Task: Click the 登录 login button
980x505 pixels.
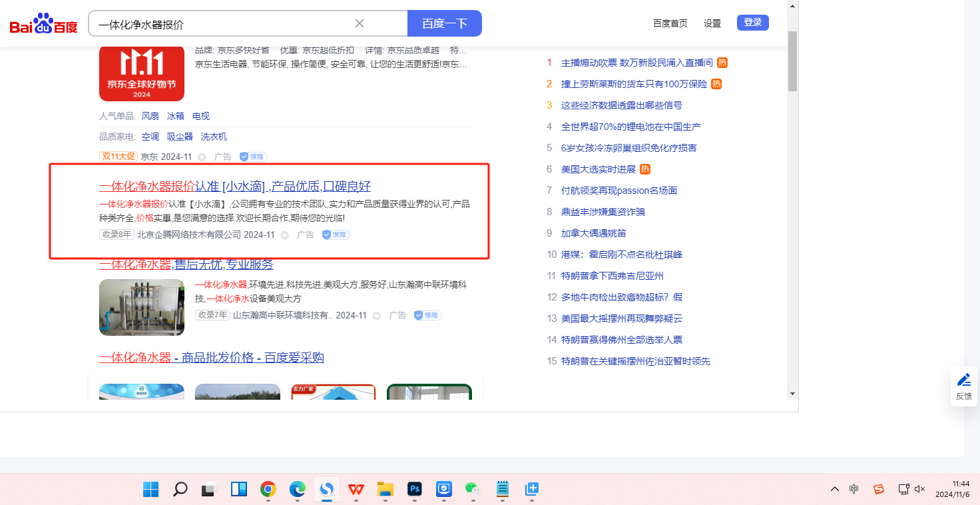Action: point(753,23)
